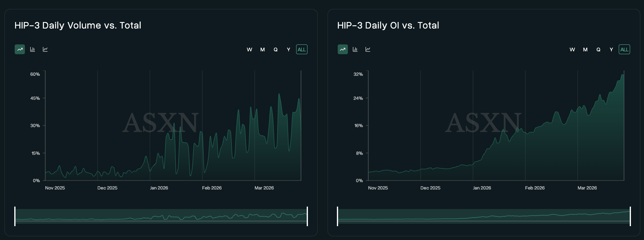
Task: Set Daily Volume range to W
Action: 250,49
